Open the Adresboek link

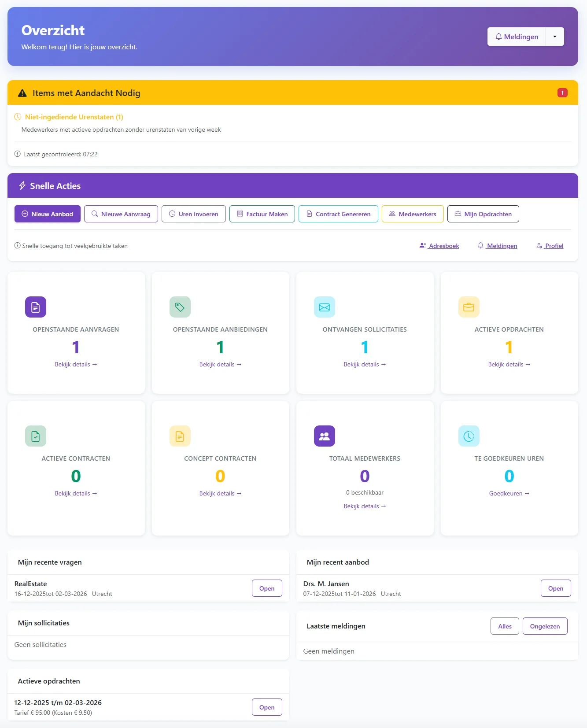point(439,246)
